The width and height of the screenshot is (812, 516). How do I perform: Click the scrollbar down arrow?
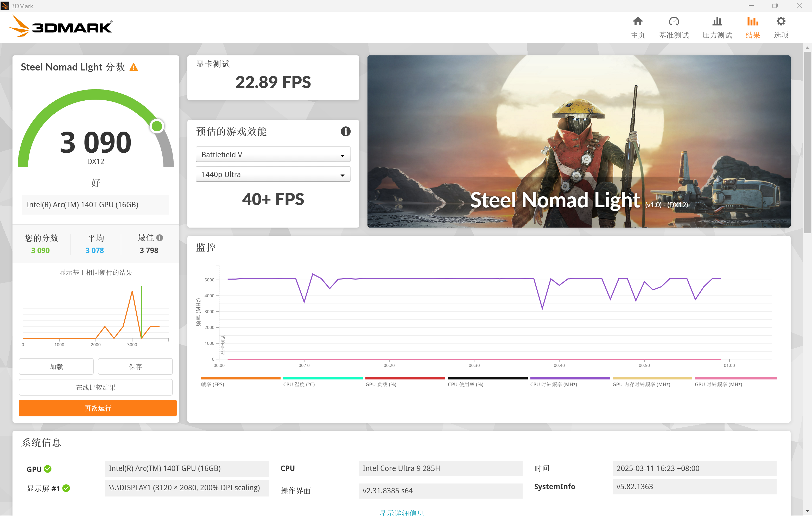click(807, 511)
